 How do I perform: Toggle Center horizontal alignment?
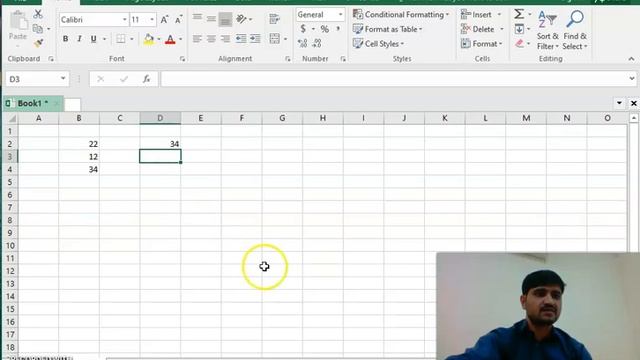click(211, 39)
